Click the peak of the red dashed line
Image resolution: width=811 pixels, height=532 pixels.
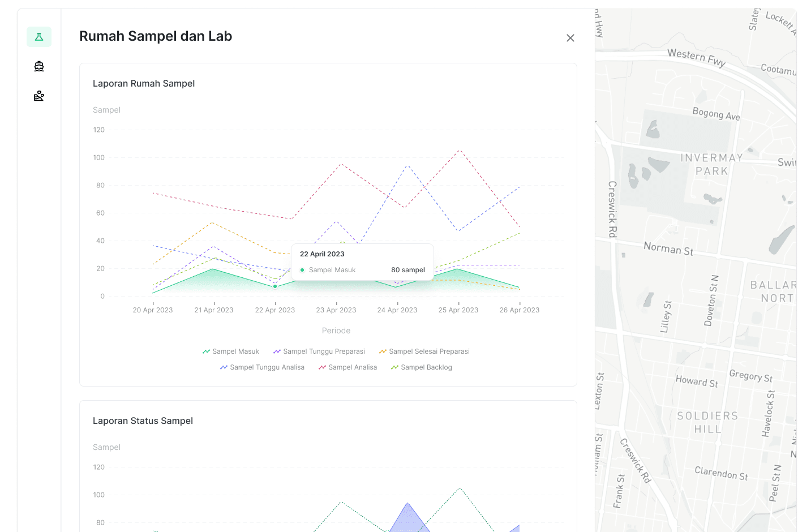point(458,151)
